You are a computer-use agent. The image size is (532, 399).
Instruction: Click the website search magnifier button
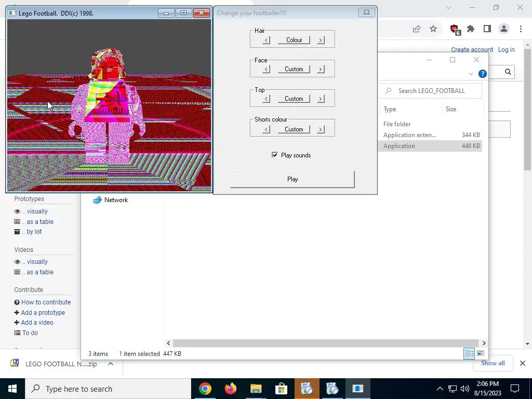point(508,72)
